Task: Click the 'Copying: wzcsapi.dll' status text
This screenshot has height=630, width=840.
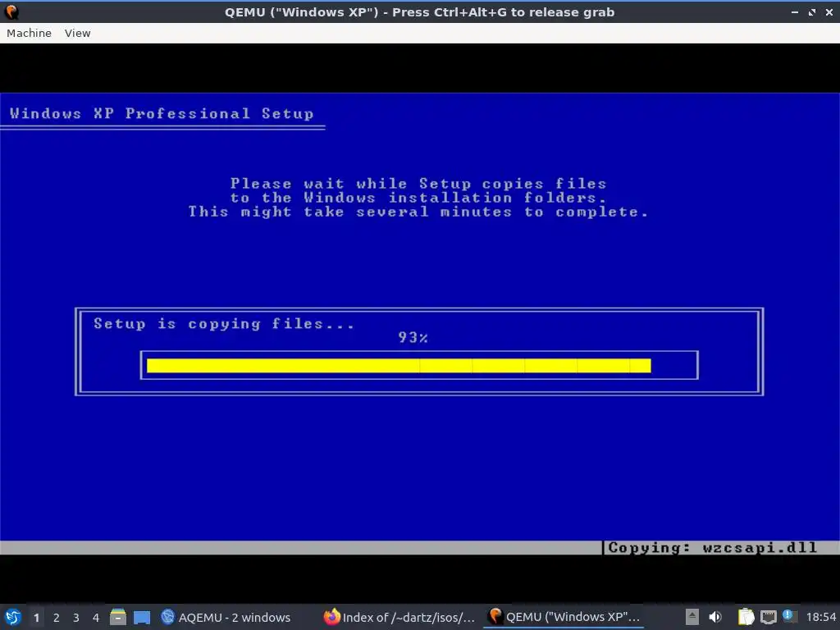Action: pyautogui.click(x=713, y=547)
